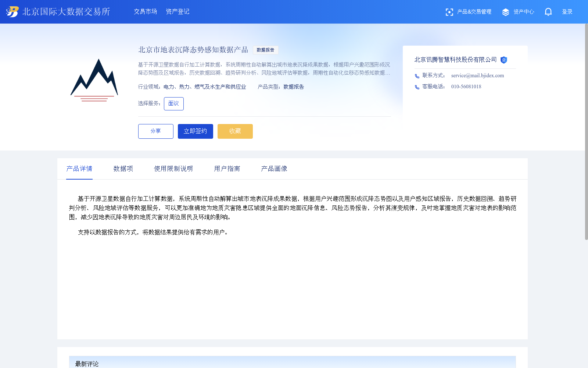Click the vertical page scrollbar
The width and height of the screenshot is (588, 368).
pos(586,132)
